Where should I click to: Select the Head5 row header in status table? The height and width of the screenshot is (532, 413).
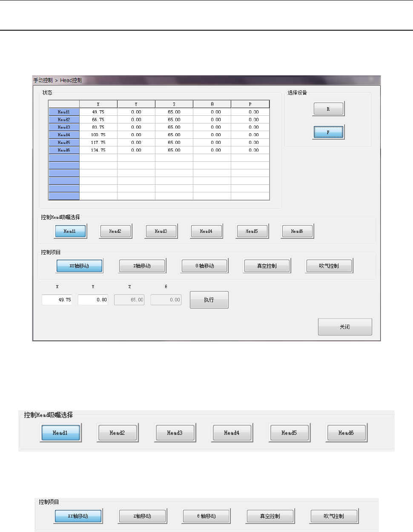click(x=64, y=143)
